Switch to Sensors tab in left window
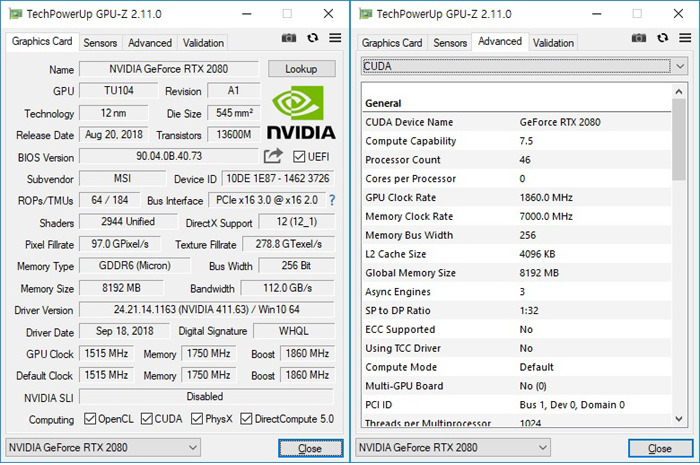Screen dimensions: 700x465 click(100, 43)
